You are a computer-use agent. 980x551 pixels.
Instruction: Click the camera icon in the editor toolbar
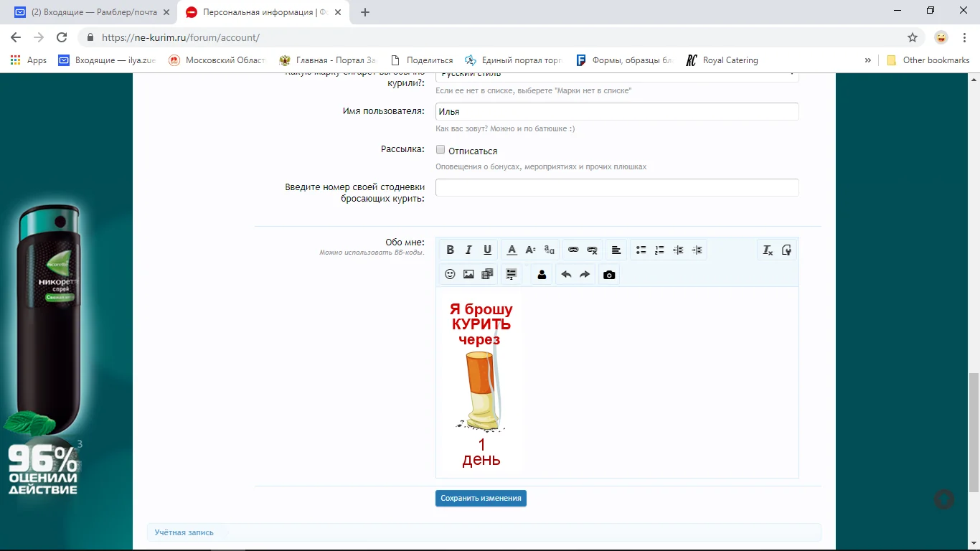pos(609,275)
